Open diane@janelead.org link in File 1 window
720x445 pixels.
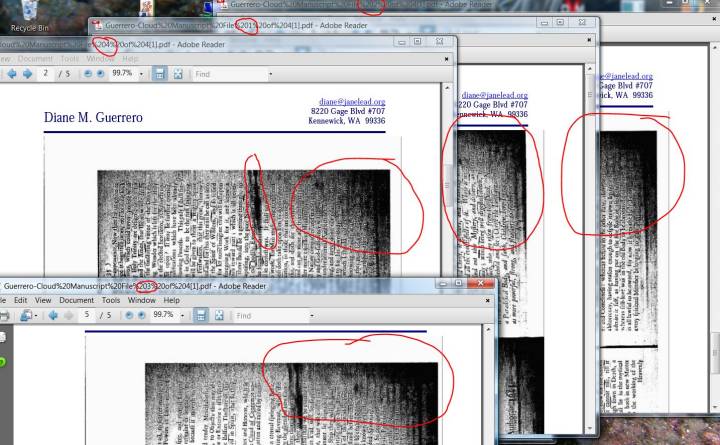coord(495,95)
